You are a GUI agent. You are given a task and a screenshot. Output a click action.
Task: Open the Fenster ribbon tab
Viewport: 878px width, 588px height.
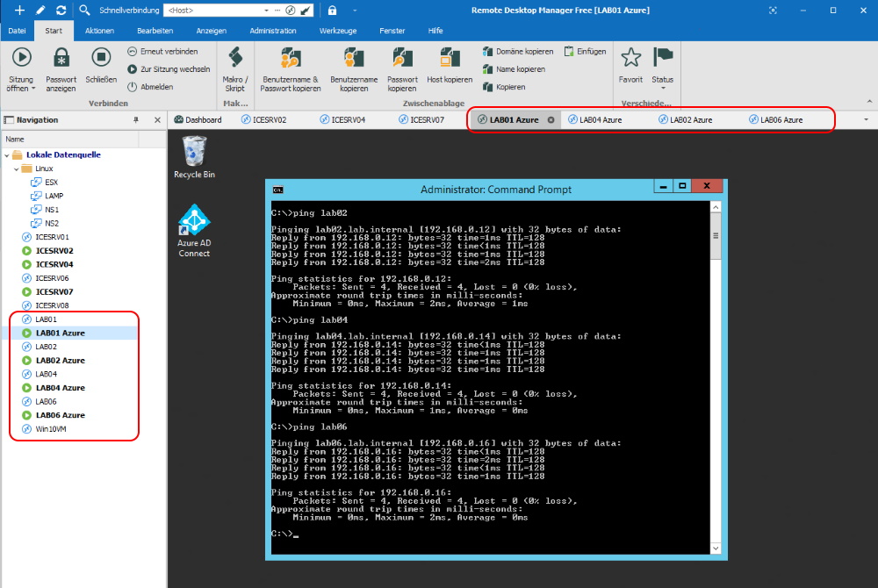(x=392, y=31)
